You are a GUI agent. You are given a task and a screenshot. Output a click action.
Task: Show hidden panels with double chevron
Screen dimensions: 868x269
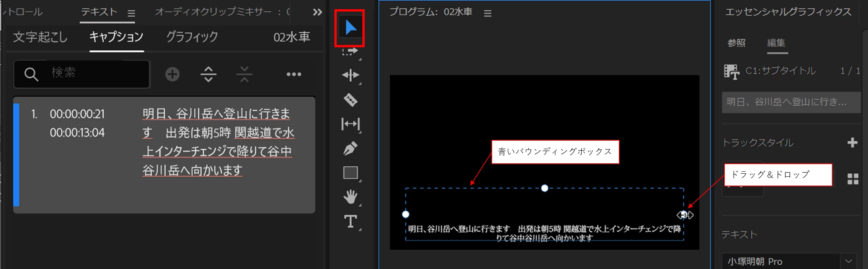[317, 12]
